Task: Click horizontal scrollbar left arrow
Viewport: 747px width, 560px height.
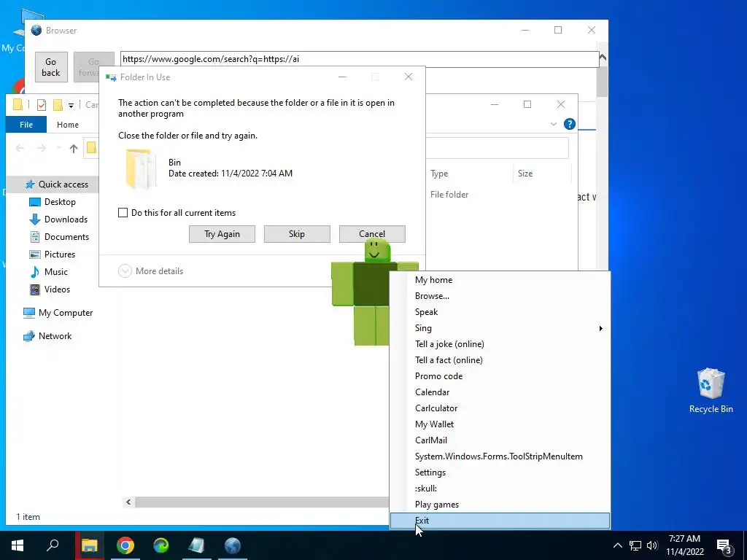Action: (x=128, y=502)
